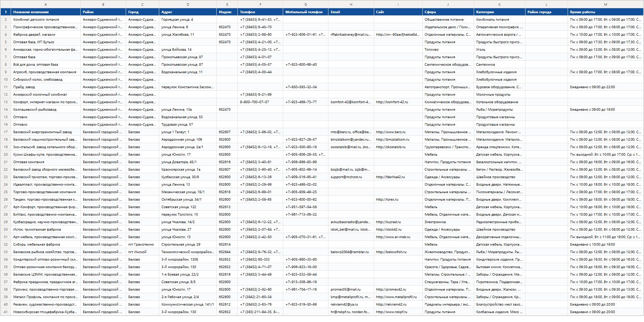Image resolution: width=644 pixels, height=322 pixels.
Task: Select cell 'Комбинат детского питания'
Action: click(46, 20)
